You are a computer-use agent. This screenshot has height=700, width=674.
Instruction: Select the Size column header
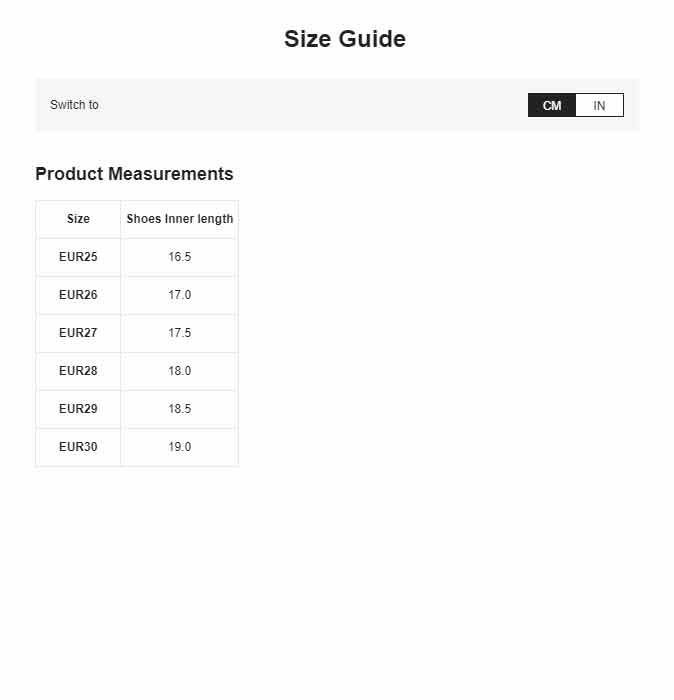[78, 219]
